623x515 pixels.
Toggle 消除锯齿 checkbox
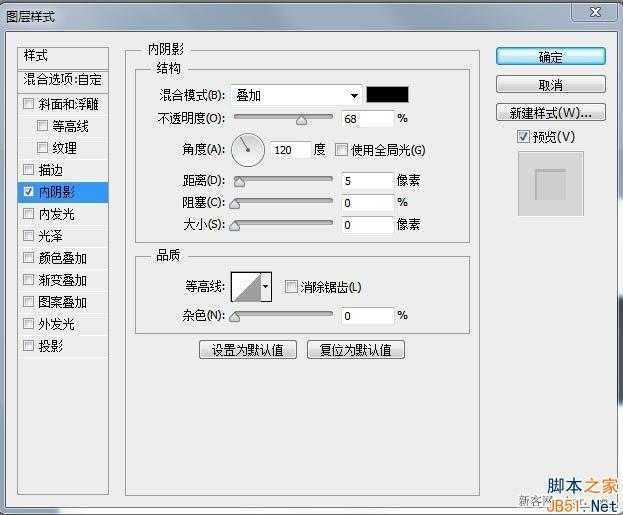coord(291,286)
